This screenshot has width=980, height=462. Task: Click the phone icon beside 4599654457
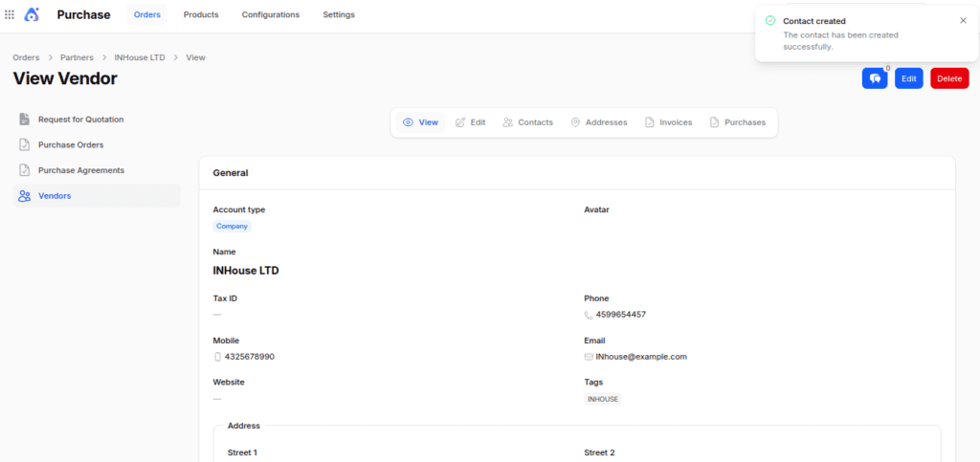(589, 316)
